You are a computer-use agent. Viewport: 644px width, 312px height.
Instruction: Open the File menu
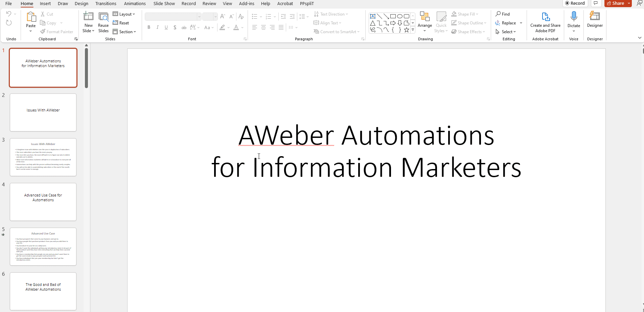click(8, 3)
